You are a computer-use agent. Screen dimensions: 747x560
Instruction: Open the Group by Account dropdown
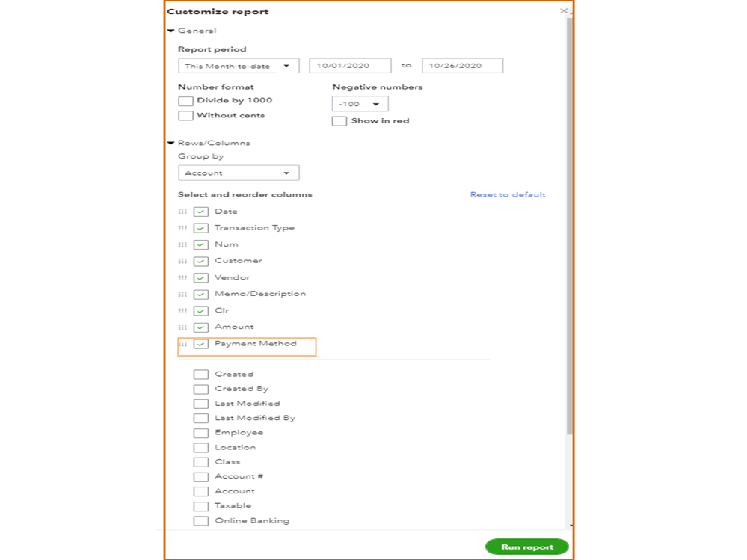[x=238, y=173]
